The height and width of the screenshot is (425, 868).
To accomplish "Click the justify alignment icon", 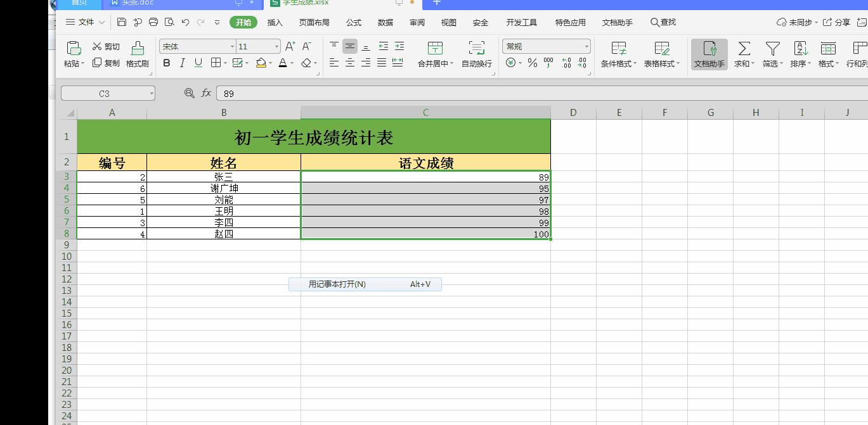I will coord(382,63).
